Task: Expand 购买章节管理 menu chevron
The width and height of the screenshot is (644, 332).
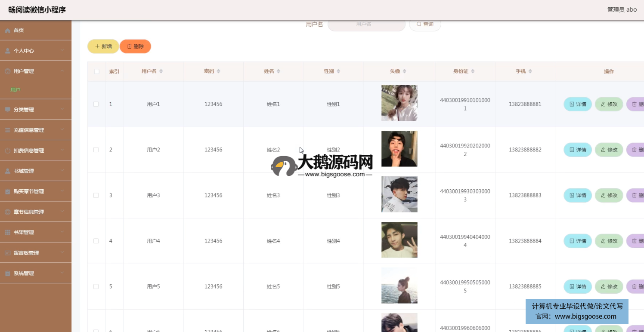Action: (62, 191)
